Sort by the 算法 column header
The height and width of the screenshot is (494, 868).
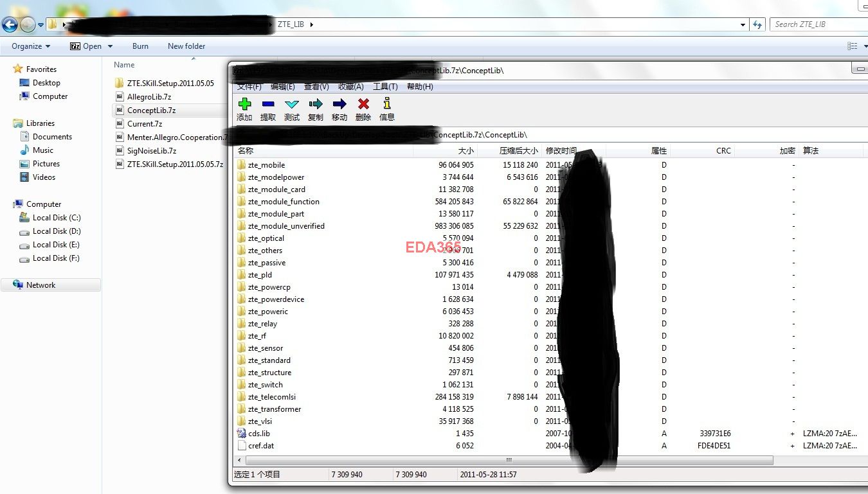pyautogui.click(x=831, y=151)
